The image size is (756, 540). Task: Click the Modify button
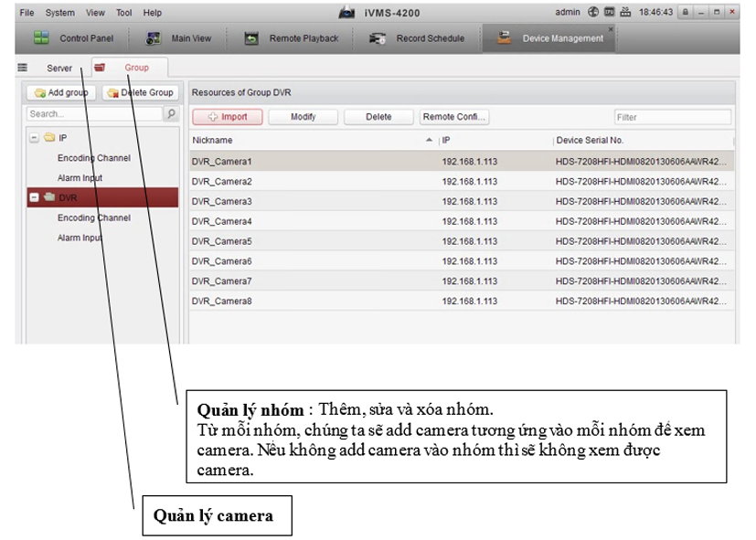[x=303, y=117]
